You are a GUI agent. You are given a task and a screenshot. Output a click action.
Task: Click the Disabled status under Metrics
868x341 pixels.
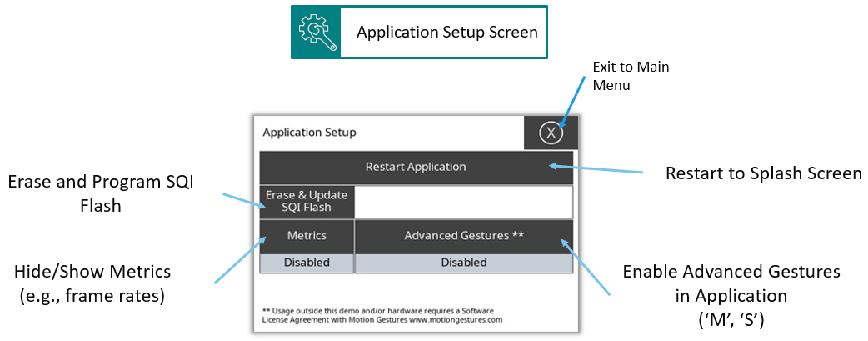point(307,263)
